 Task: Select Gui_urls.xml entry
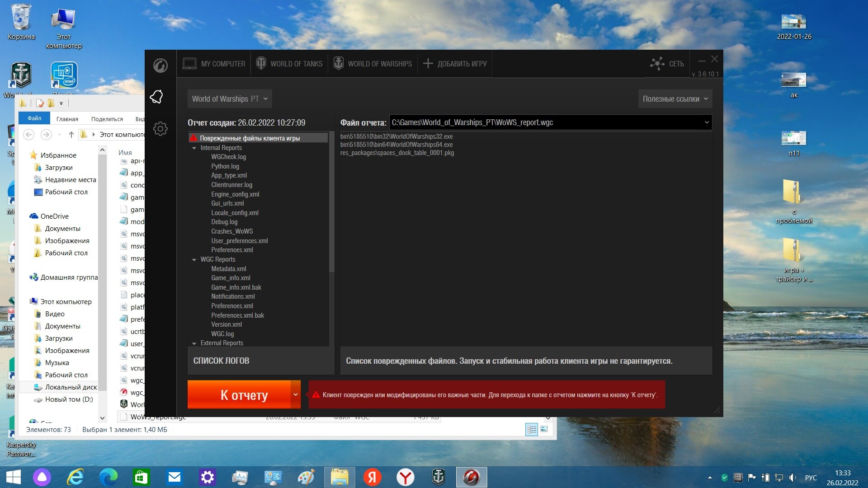[x=227, y=203]
